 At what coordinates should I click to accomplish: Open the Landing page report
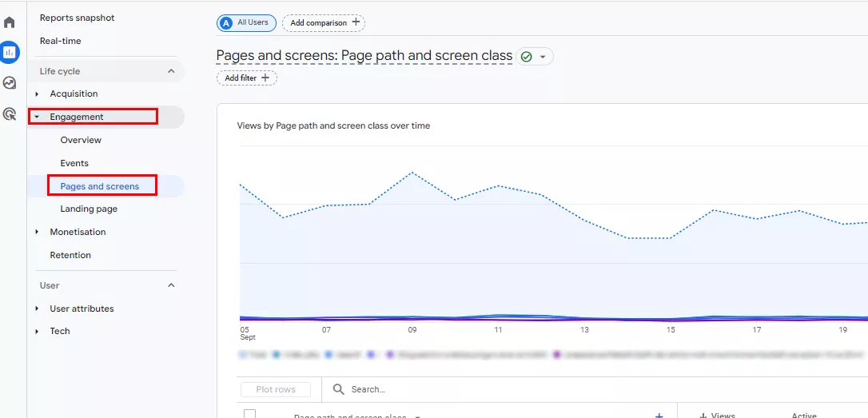89,209
